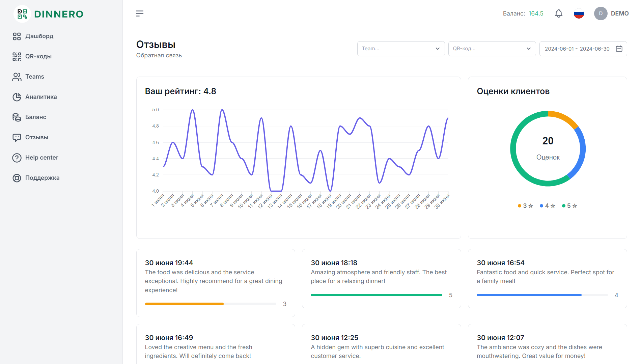Click the green rating bar of 18:18 review
The height and width of the screenshot is (364, 641).
[x=377, y=295]
